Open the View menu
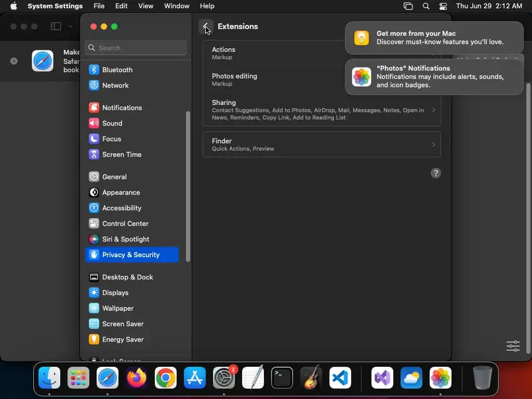Image resolution: width=532 pixels, height=399 pixels. [x=145, y=6]
